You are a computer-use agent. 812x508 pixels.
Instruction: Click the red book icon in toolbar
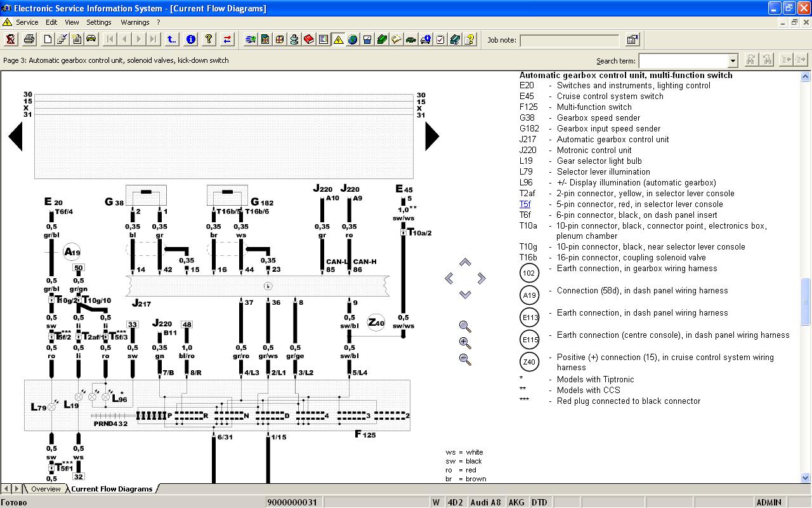point(309,39)
